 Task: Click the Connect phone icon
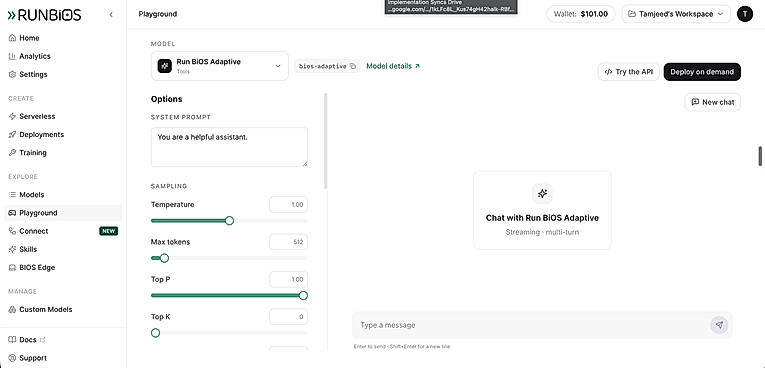tap(12, 231)
